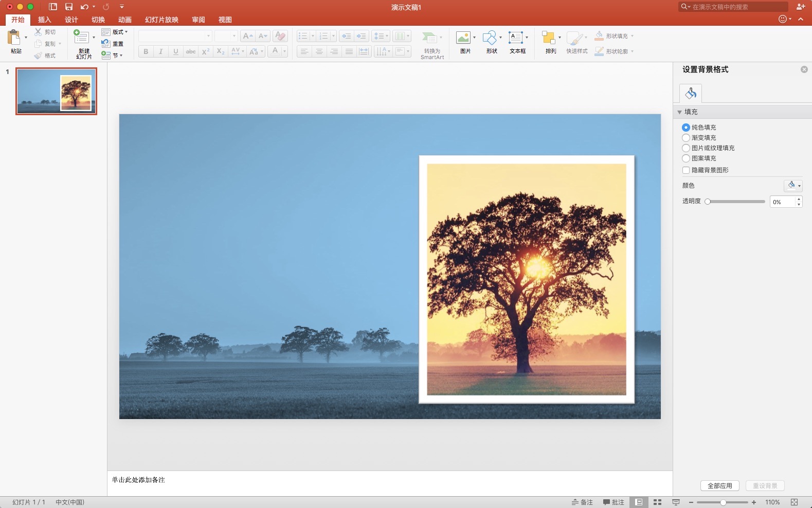Switch to the 动画 tab
This screenshot has height=508, width=812.
pos(124,20)
